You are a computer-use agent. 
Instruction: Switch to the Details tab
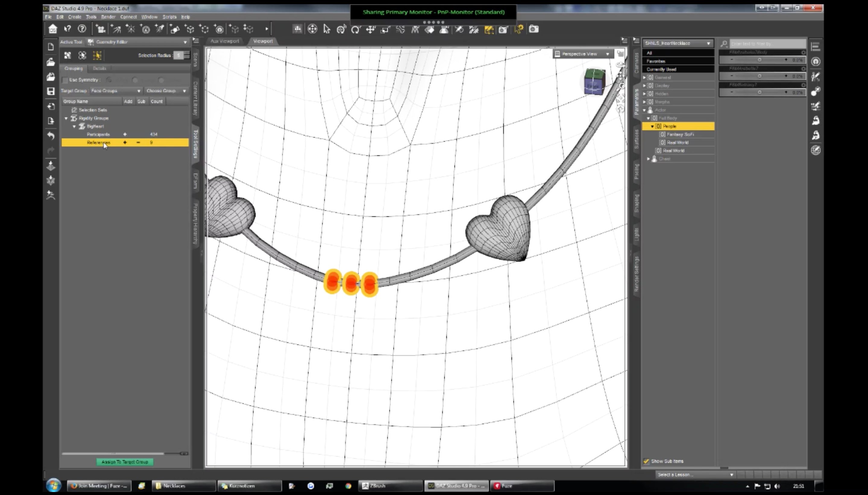[99, 68]
